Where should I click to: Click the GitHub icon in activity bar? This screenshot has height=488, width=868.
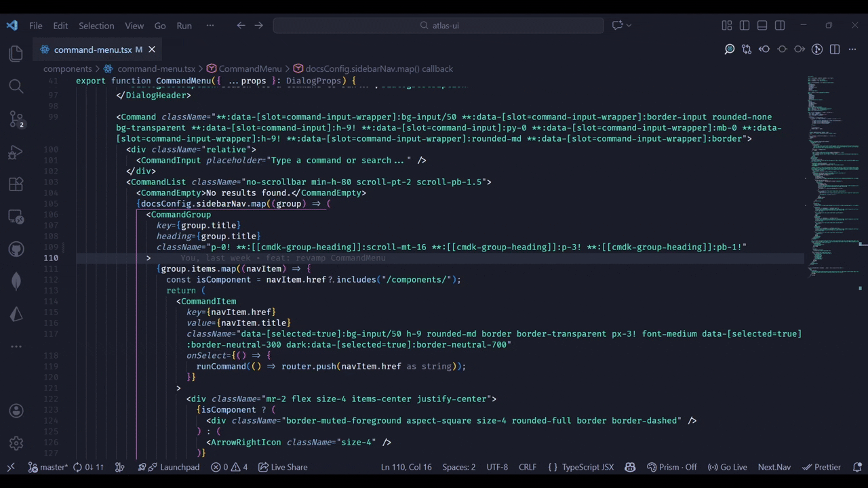point(16,249)
